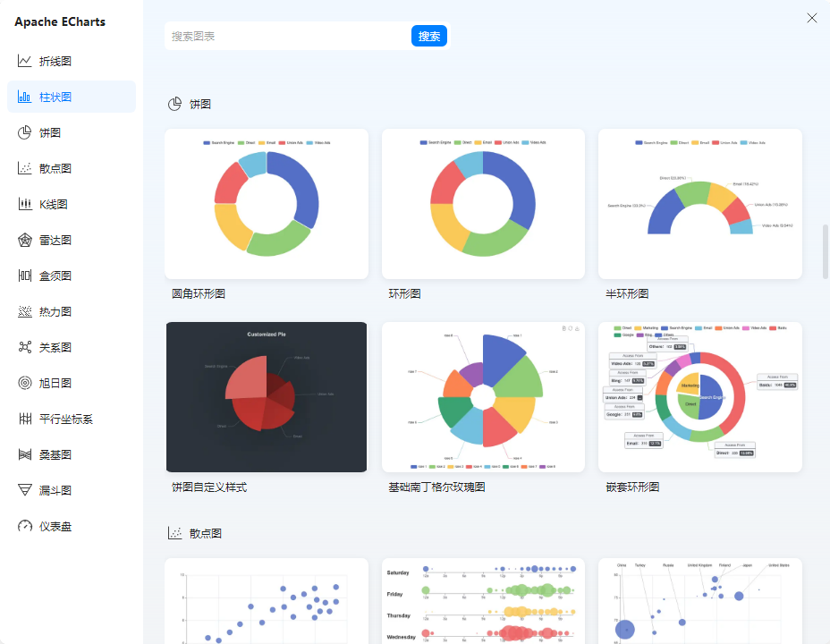Choose the Saturday-Friday punch card scatter thumbnail
830x644 pixels.
(x=483, y=600)
